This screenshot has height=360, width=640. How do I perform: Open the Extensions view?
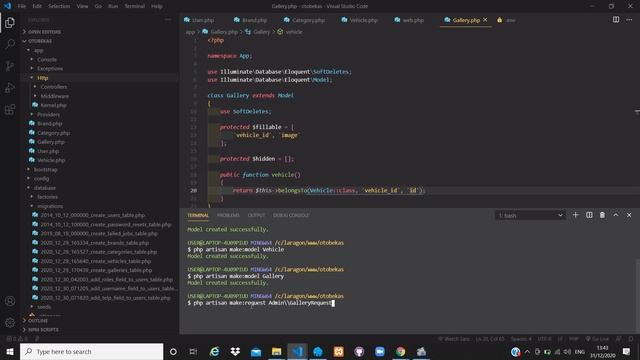[10, 109]
